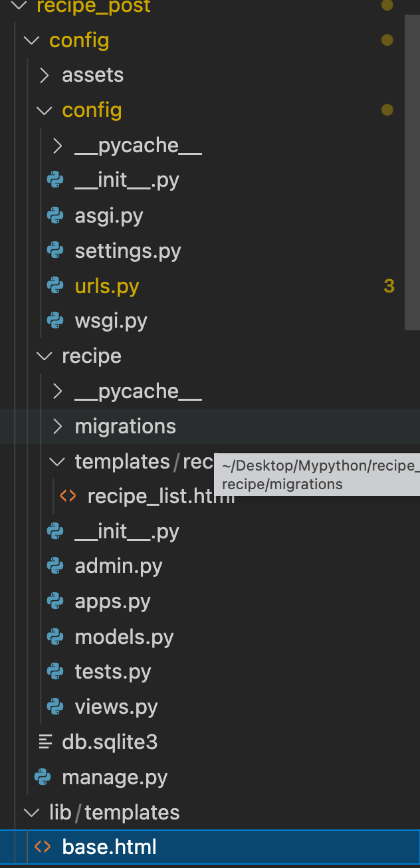Click the Python icon next to manage.py
This screenshot has width=420, height=868.
(43, 777)
